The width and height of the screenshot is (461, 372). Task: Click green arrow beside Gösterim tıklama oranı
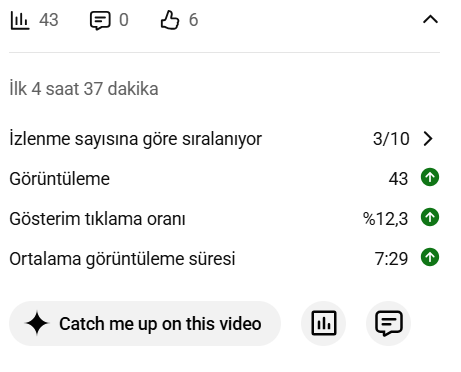[430, 217]
